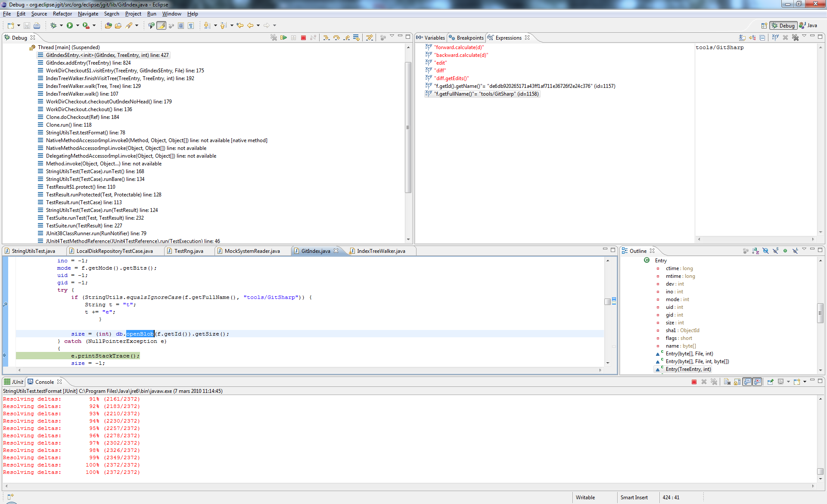
Task: Click the New file wizard icon
Action: pyautogui.click(x=10, y=26)
